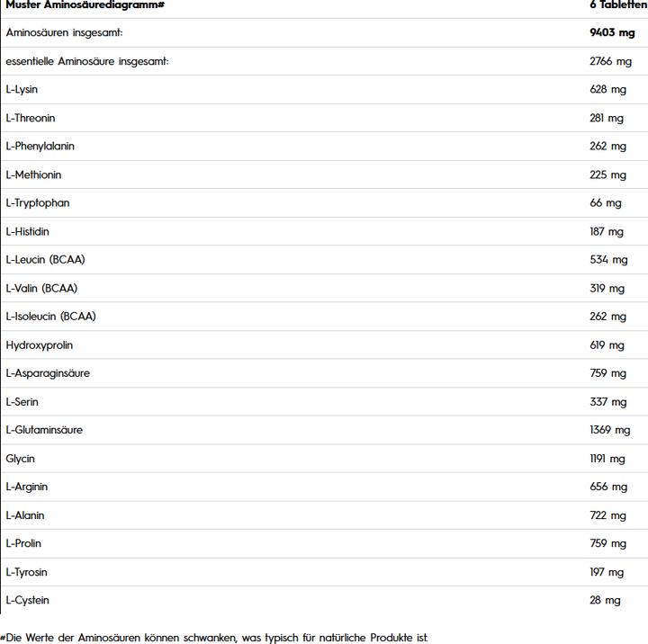Viewport: 648px width, 644px height.
Task: Click the 1369 mg value for L-Glutaminsäure
Action: (x=608, y=430)
